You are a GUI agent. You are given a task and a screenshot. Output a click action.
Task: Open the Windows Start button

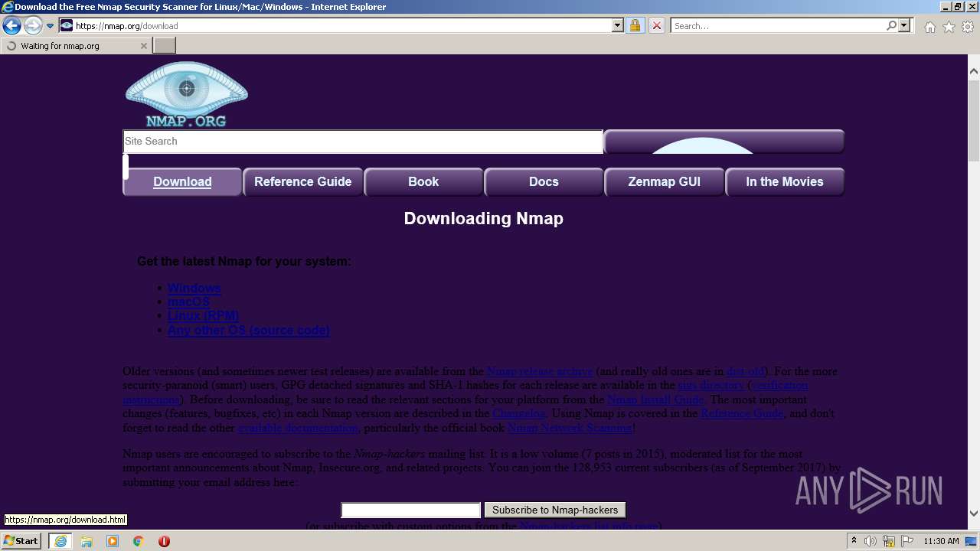point(21,541)
